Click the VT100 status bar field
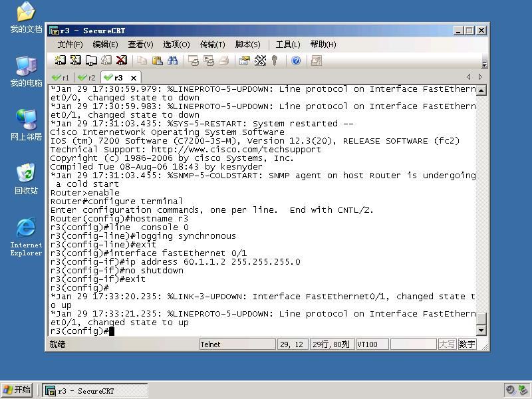This screenshot has height=399, width=532. click(x=372, y=344)
